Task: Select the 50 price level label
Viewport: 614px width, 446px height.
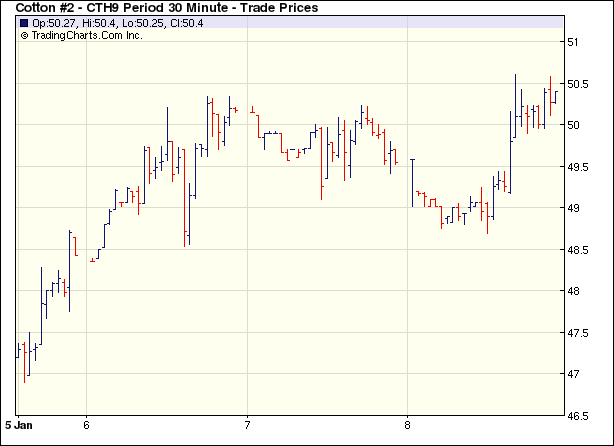Action: tap(573, 125)
